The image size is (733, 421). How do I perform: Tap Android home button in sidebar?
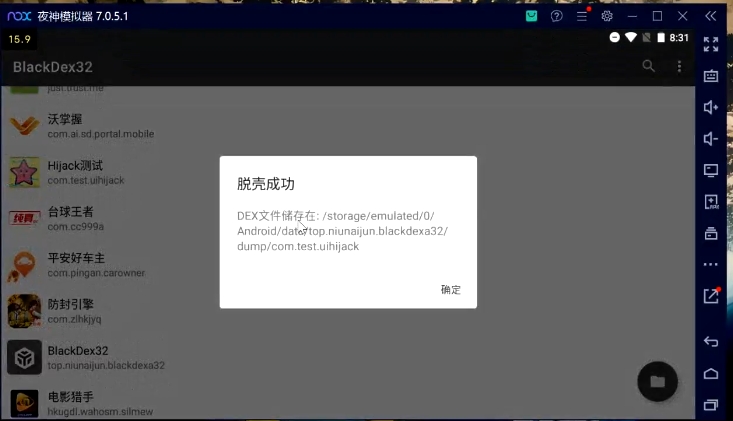tap(711, 373)
